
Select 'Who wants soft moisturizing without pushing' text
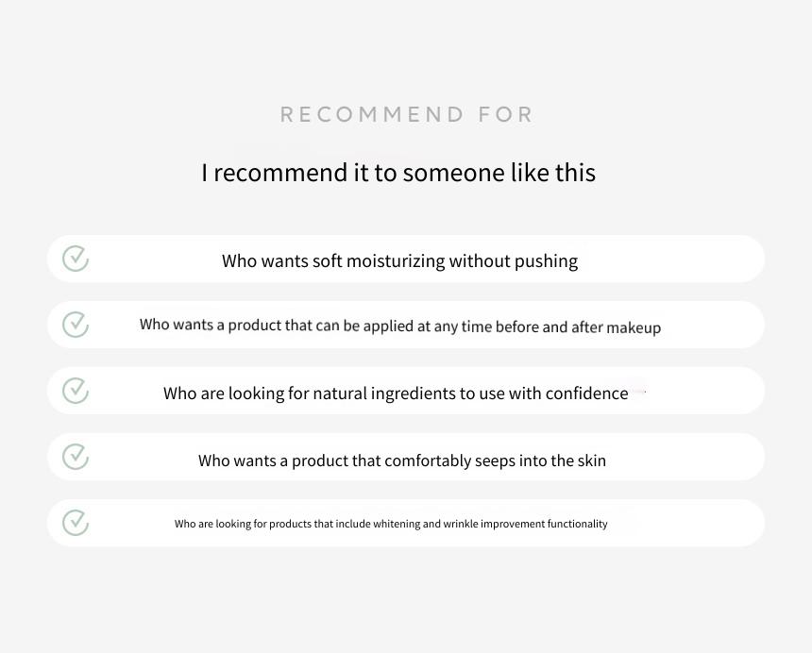click(x=399, y=261)
